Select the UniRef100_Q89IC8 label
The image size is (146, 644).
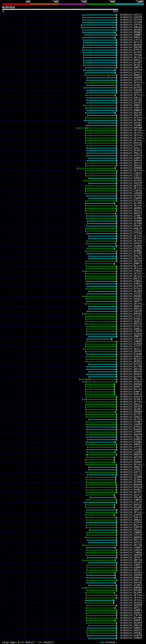tap(131, 213)
